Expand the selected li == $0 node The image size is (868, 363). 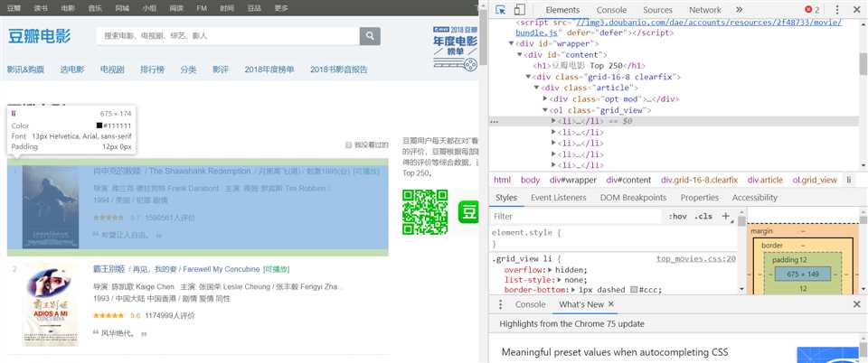pyautogui.click(x=553, y=121)
